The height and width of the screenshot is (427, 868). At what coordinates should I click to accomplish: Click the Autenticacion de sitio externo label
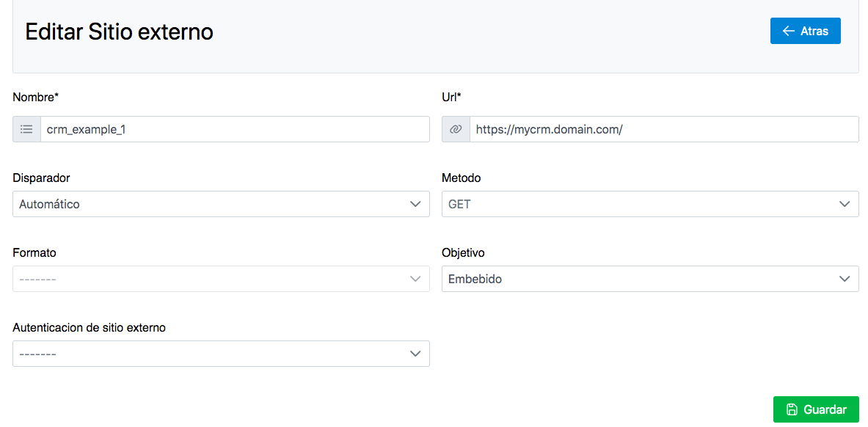tap(90, 327)
